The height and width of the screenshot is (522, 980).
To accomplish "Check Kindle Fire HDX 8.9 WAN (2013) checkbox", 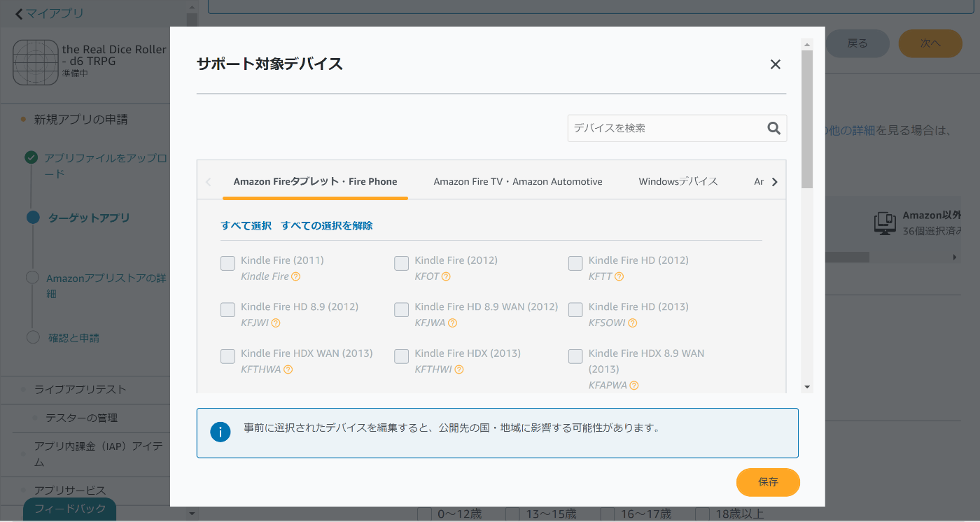I will (575, 356).
